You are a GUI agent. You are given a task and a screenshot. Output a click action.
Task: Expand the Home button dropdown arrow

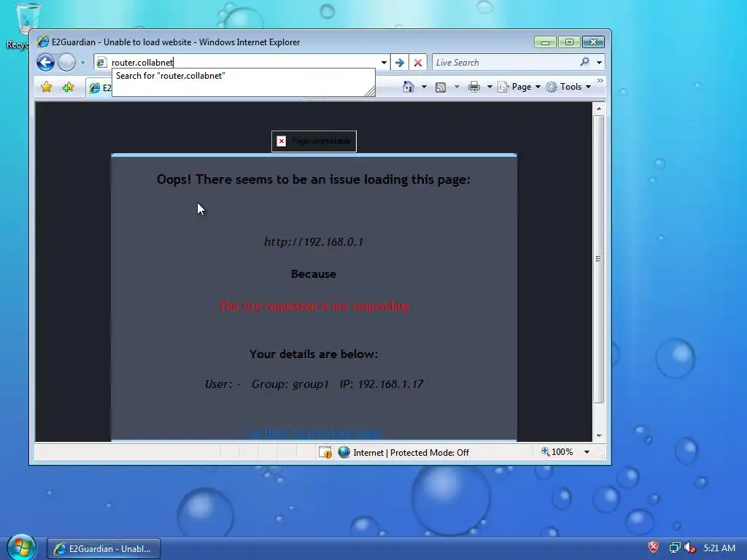[x=424, y=87]
